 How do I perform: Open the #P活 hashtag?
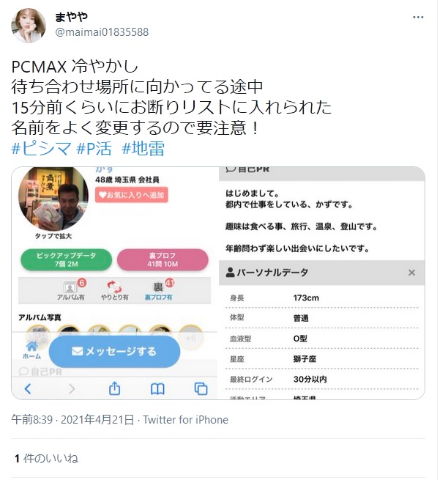(x=94, y=149)
